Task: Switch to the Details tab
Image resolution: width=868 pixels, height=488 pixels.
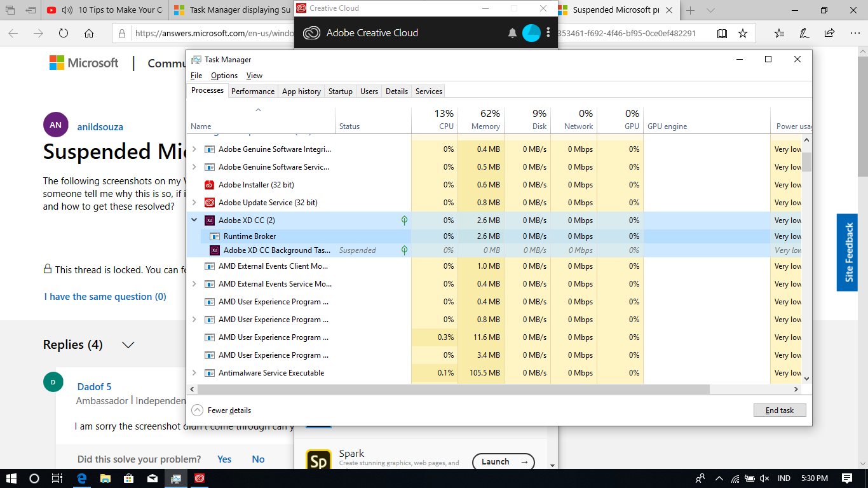Action: click(397, 91)
